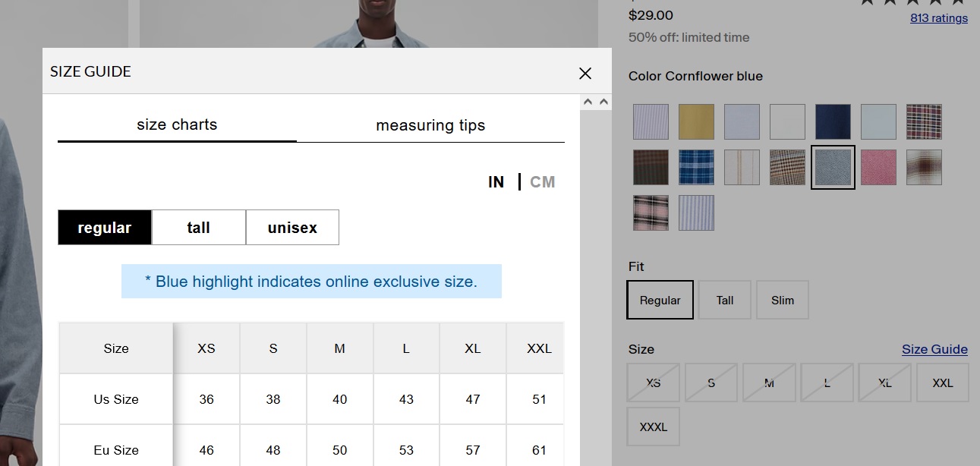The image size is (980, 466).
Task: Switch measurement units to IN
Action: tap(496, 182)
